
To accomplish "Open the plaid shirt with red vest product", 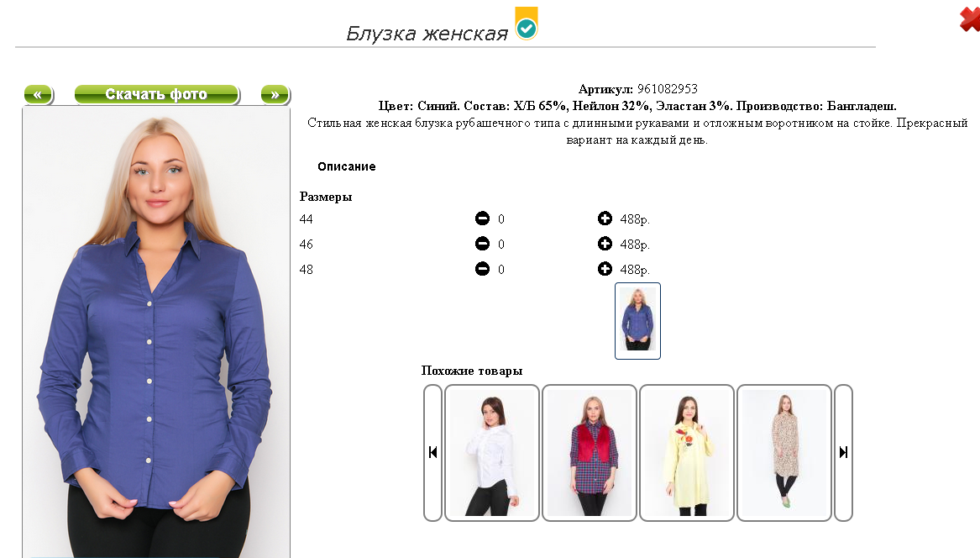I will point(590,453).
